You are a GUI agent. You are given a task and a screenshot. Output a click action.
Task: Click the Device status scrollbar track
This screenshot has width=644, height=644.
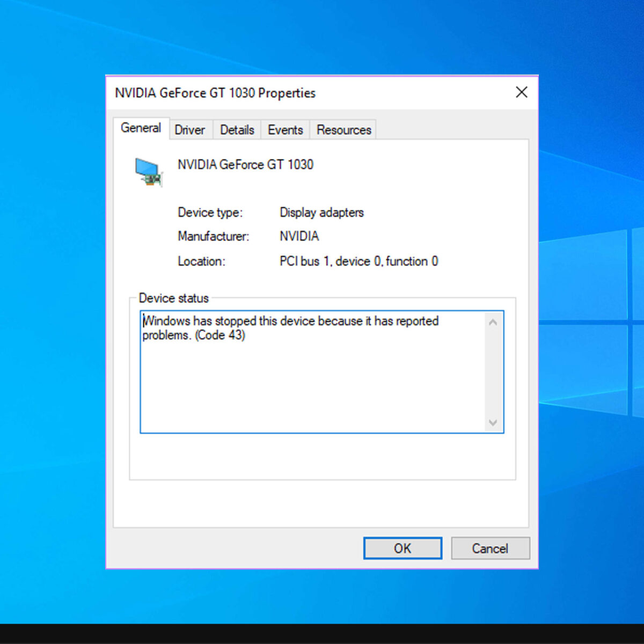point(493,372)
